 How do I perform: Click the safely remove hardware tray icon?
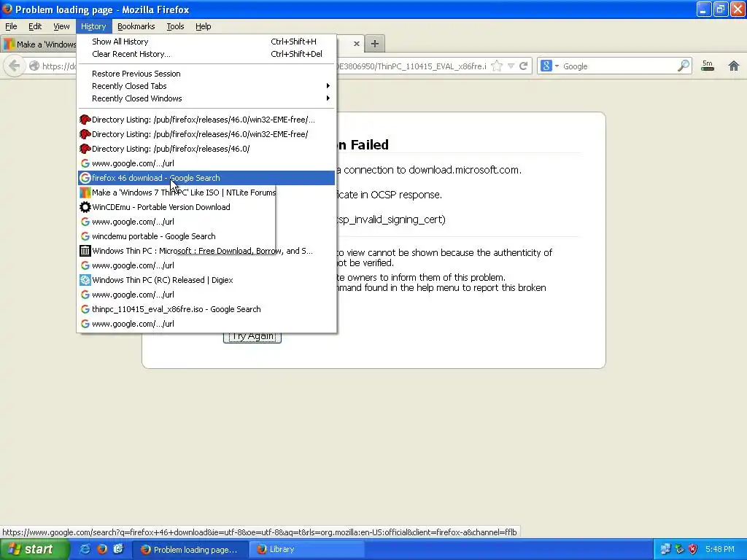pos(679,549)
